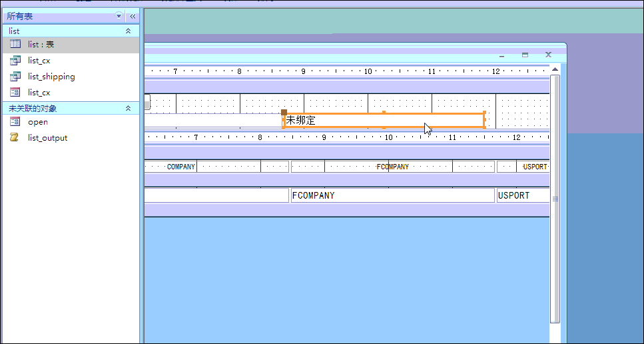Open the 所有表 navigation pane dropdown

[x=119, y=16]
